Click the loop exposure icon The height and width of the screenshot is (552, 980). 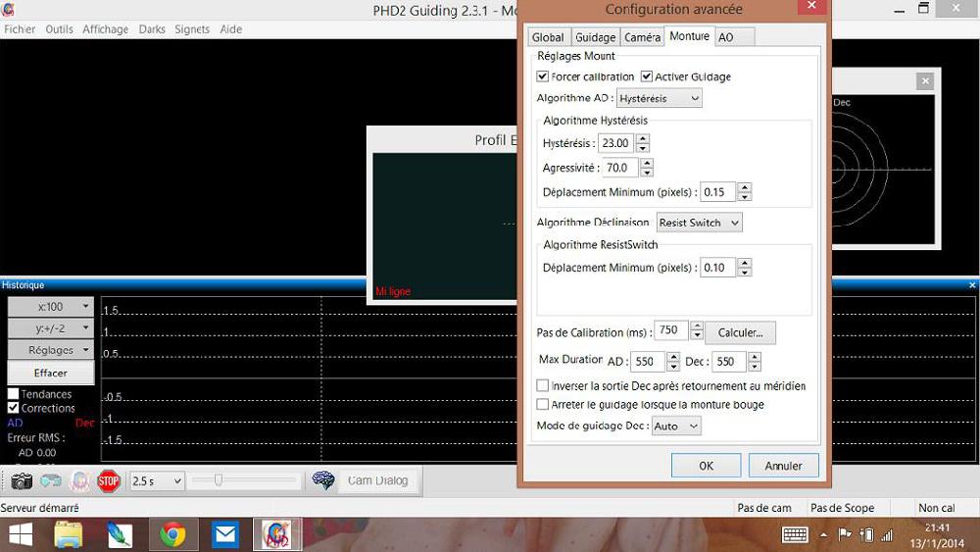pos(51,480)
